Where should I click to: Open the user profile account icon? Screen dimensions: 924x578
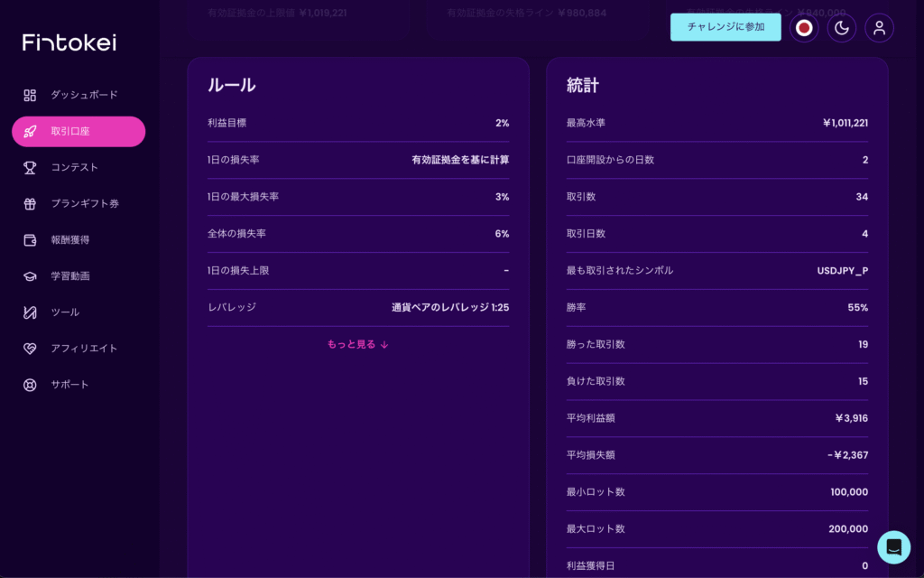pyautogui.click(x=879, y=27)
